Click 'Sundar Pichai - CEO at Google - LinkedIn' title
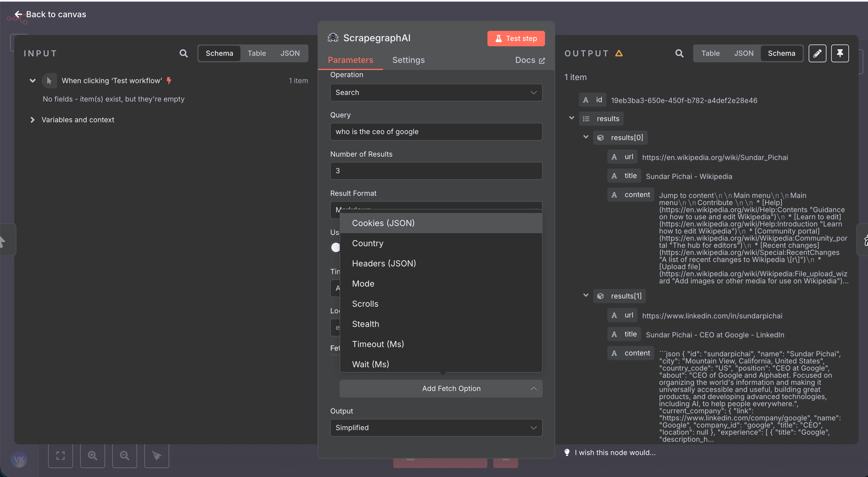The width and height of the screenshot is (868, 477). 715,335
